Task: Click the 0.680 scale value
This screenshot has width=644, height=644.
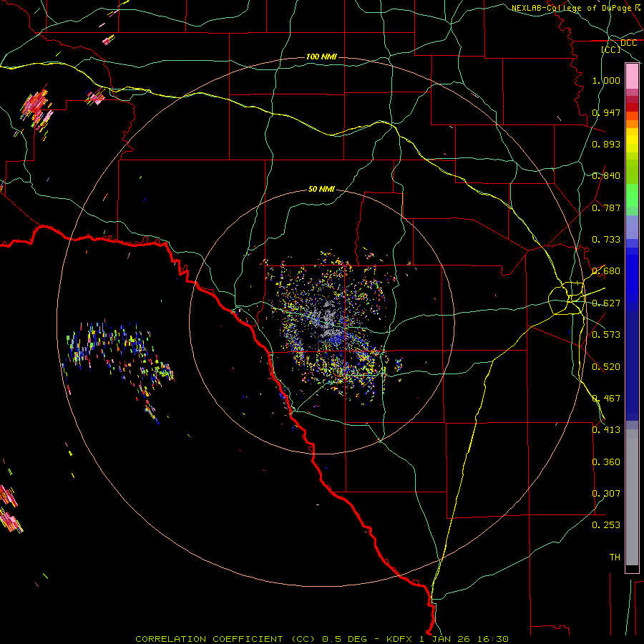Action: 606,271
